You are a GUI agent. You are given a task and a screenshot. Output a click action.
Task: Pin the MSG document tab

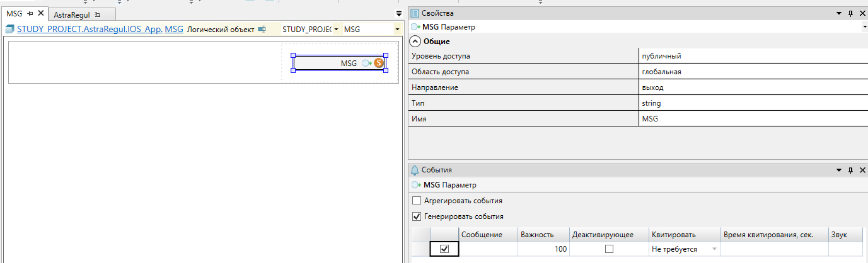[30, 13]
